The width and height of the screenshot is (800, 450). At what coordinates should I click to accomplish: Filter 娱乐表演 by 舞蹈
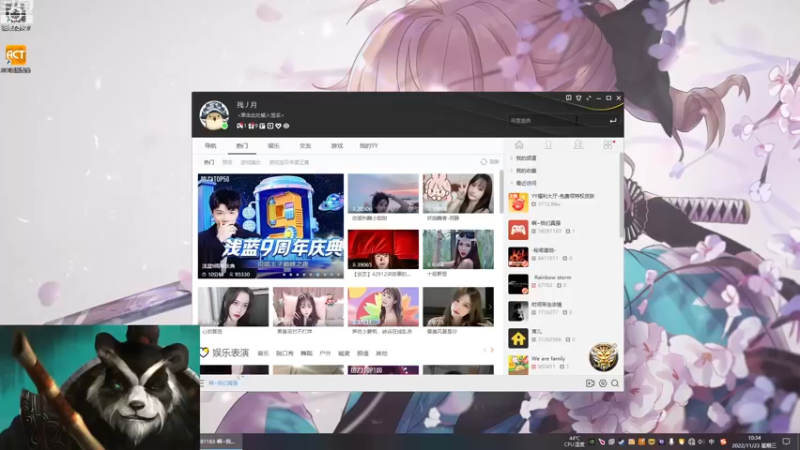[x=306, y=353]
